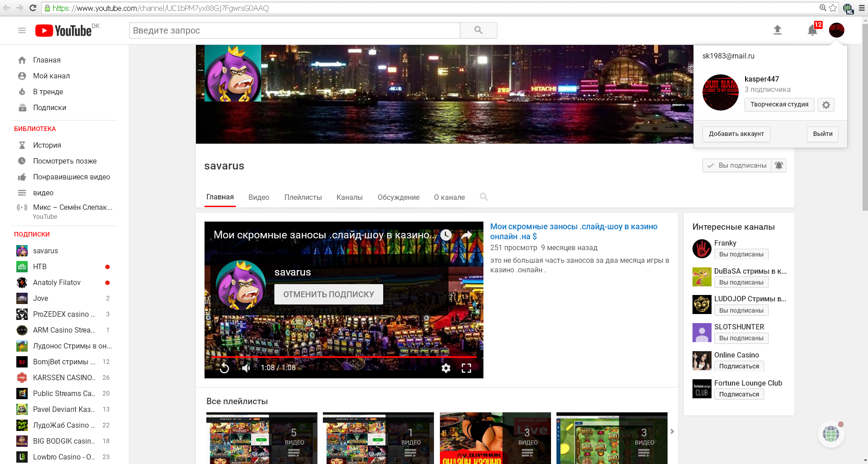Mute the video player volume
The height and width of the screenshot is (464, 868).
click(246, 368)
